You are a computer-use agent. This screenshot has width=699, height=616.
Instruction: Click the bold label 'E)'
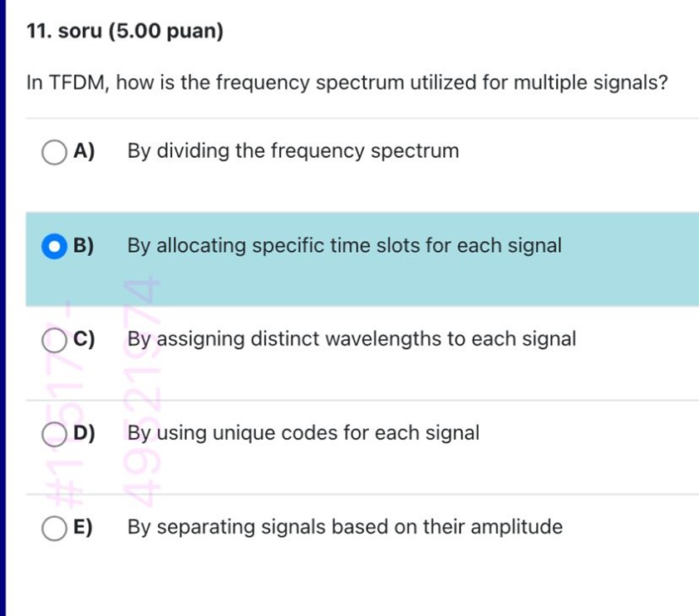pos(84,526)
